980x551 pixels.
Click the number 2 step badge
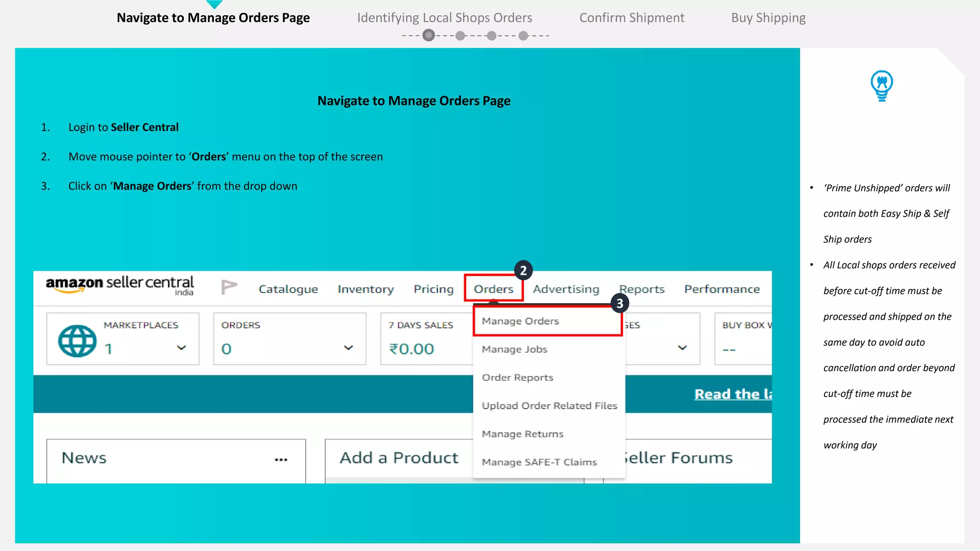point(523,271)
